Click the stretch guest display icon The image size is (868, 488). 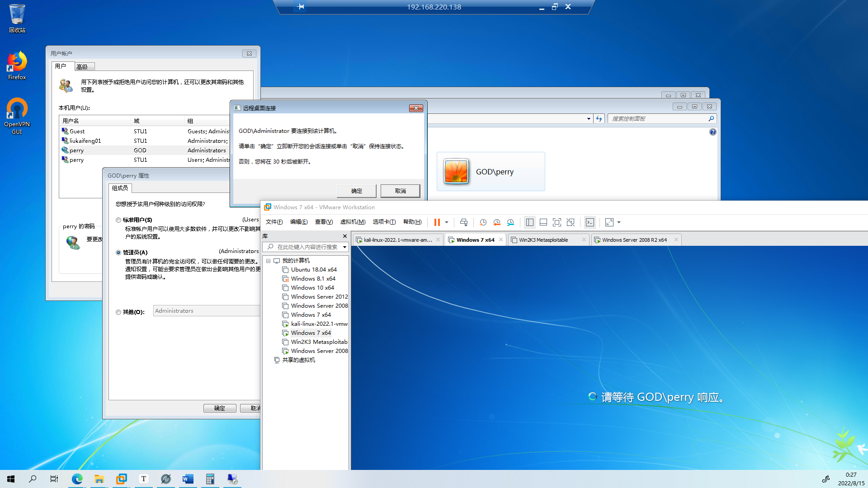point(609,222)
